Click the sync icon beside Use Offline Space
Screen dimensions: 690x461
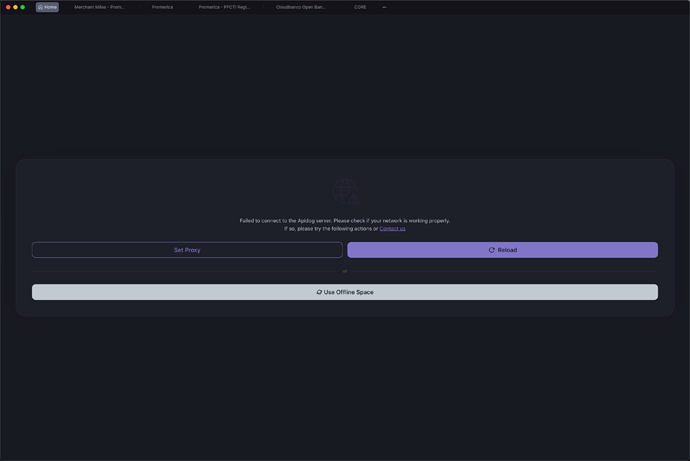click(319, 292)
